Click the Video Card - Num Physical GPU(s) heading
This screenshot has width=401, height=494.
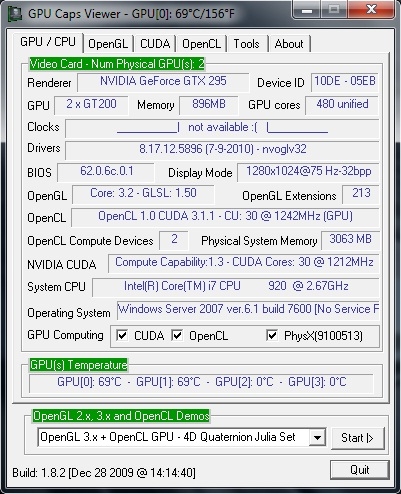117,64
